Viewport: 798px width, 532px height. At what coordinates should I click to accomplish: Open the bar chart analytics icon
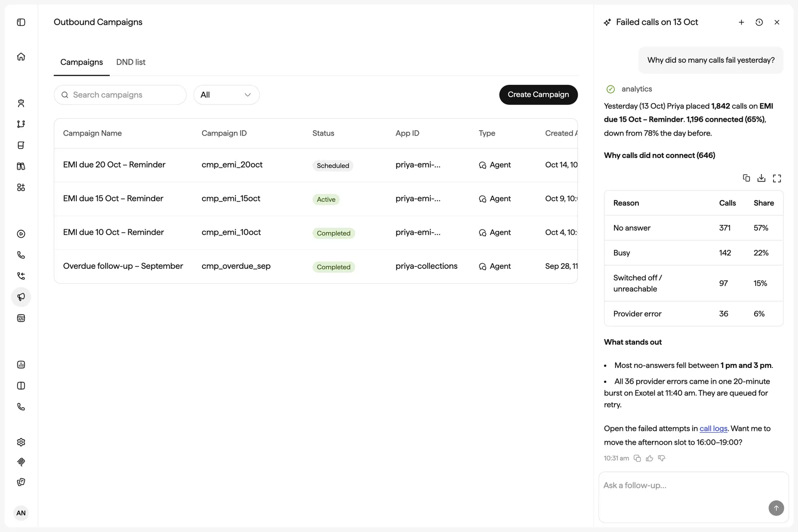tap(21, 364)
